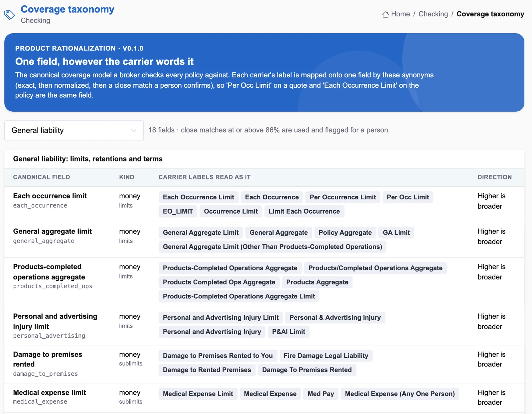Select the 'Policy Aggregate' chip
Viewport: 532px width, 414px height.
345,233
